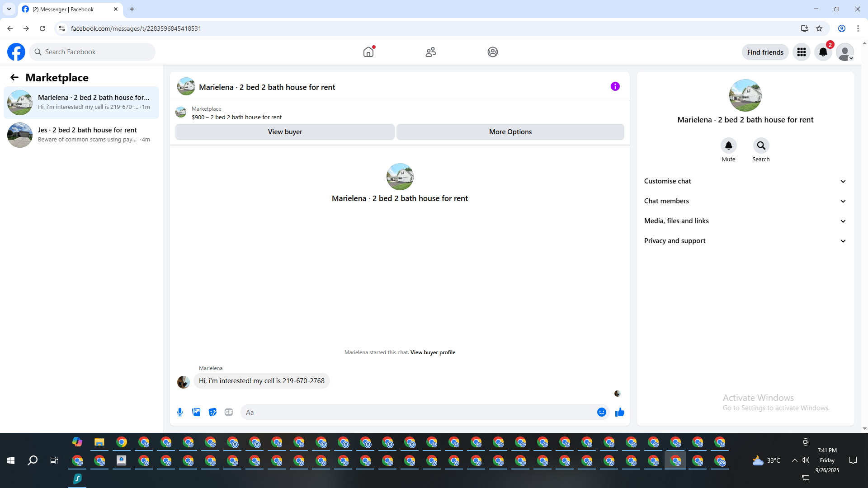Click the View buyer button

click(285, 132)
